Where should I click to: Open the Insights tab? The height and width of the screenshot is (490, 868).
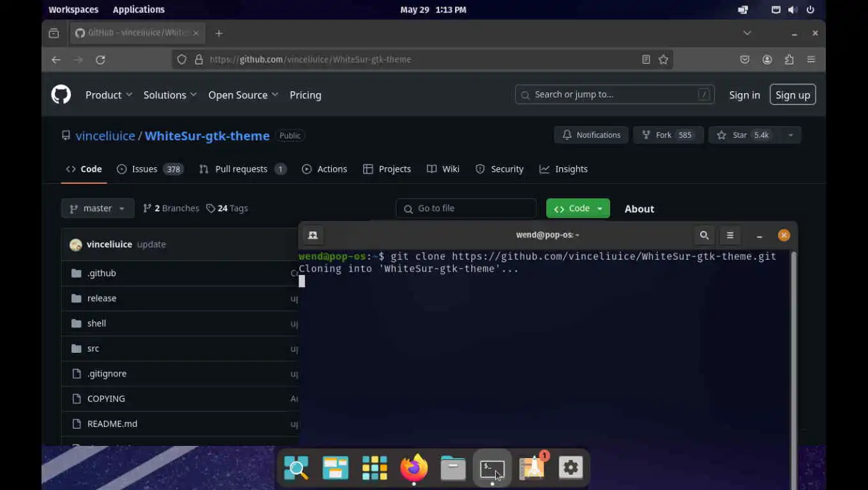point(564,169)
